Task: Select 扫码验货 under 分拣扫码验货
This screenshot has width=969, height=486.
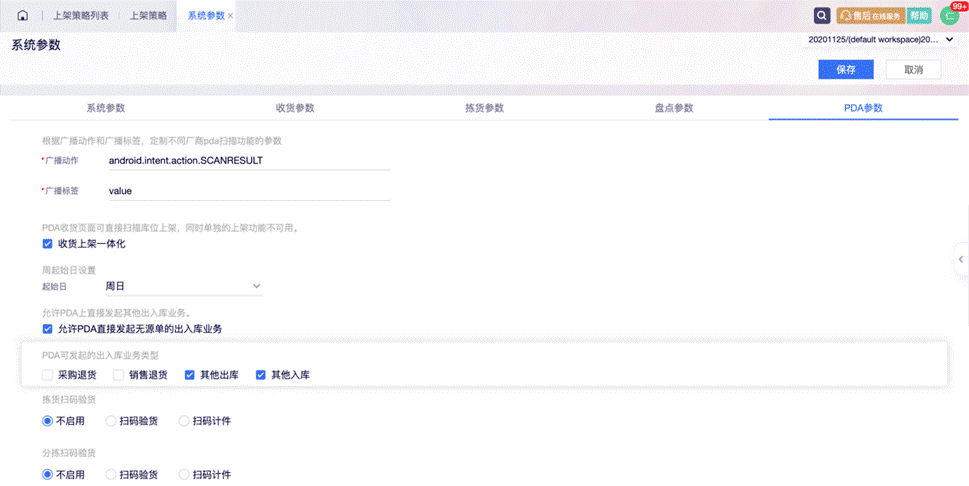Action: (x=111, y=475)
